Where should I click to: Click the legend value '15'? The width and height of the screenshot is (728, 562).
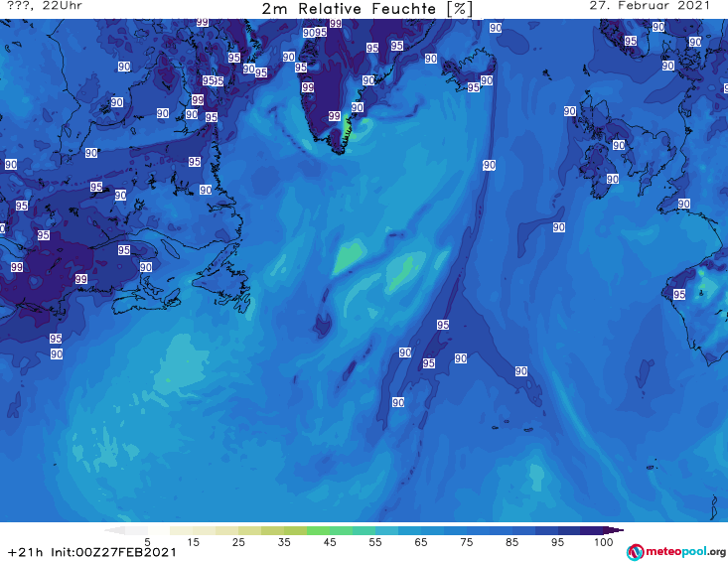point(193,542)
